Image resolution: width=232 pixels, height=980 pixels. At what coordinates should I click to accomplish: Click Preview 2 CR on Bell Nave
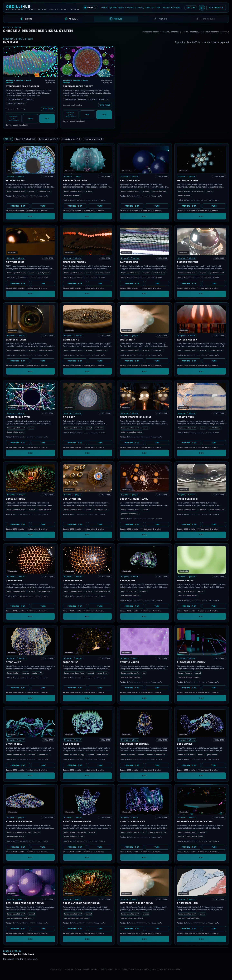pyautogui.click(x=75, y=442)
